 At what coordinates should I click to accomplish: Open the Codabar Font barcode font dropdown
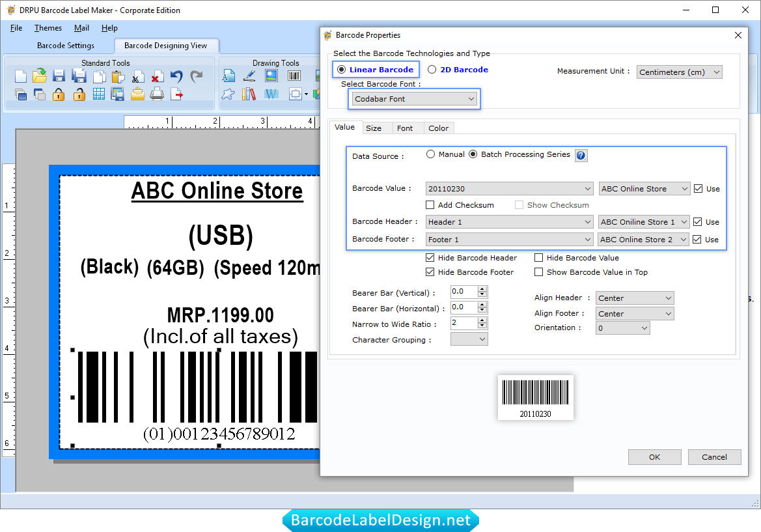click(415, 99)
